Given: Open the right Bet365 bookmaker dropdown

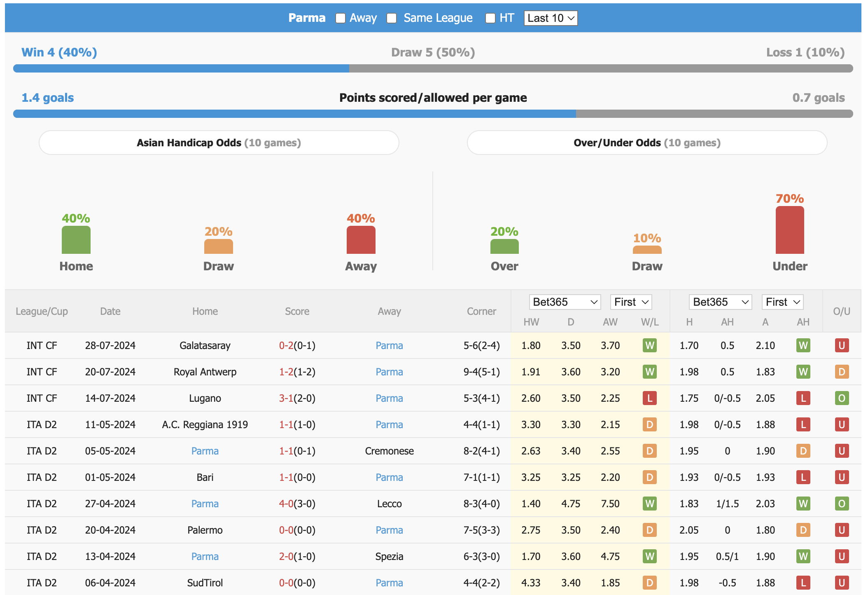Looking at the screenshot, I should 720,302.
